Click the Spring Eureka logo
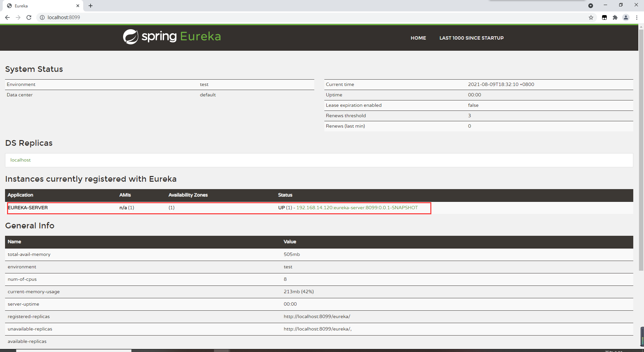644x352 pixels. (x=172, y=37)
